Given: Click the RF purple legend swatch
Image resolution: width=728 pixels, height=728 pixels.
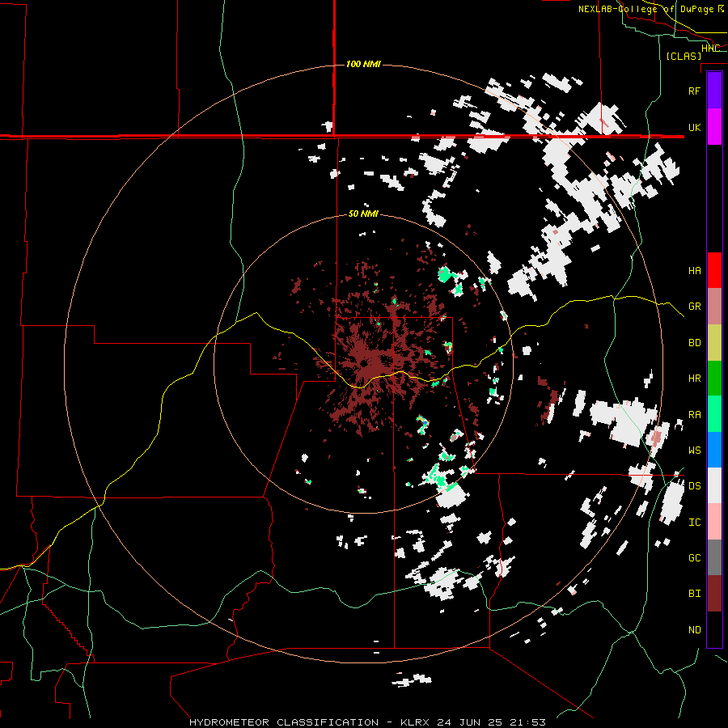Looking at the screenshot, I should click(x=714, y=91).
